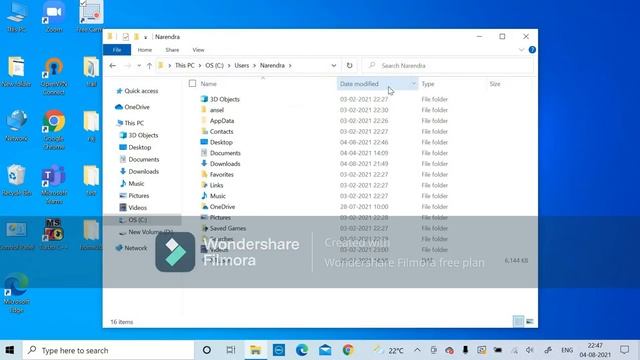Open the Recycle Bin desktop icon
This screenshot has height=360, width=640.
(16, 181)
